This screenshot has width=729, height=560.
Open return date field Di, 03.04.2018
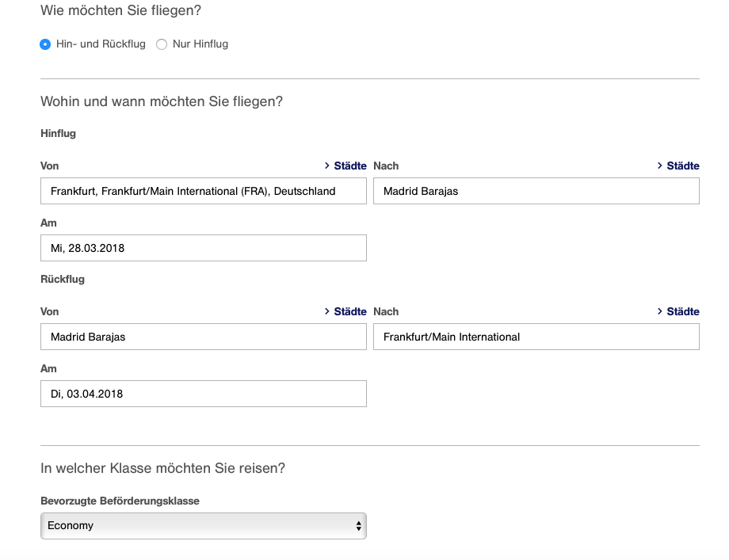203,394
